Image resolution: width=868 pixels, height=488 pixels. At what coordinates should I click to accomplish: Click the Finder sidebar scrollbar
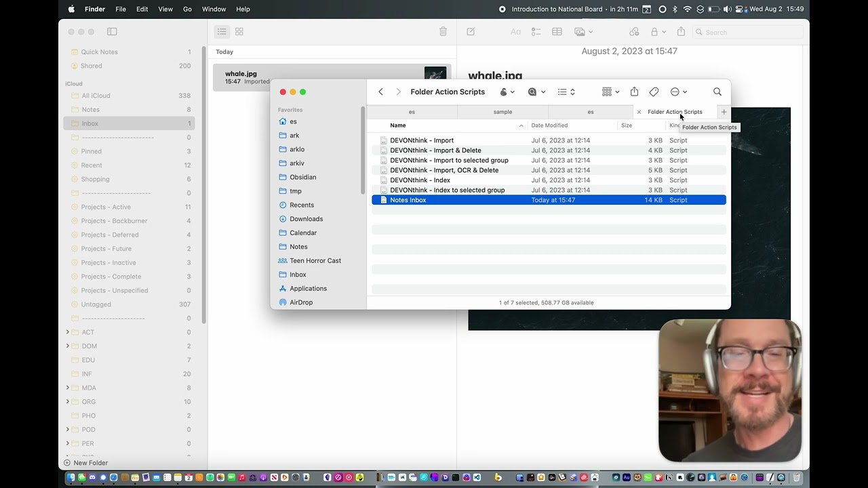coord(363,150)
